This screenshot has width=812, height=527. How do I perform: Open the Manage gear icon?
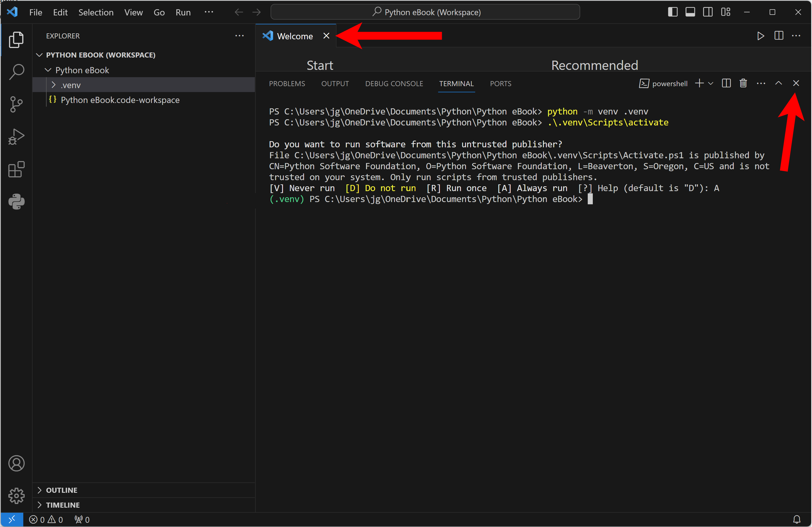(16, 496)
